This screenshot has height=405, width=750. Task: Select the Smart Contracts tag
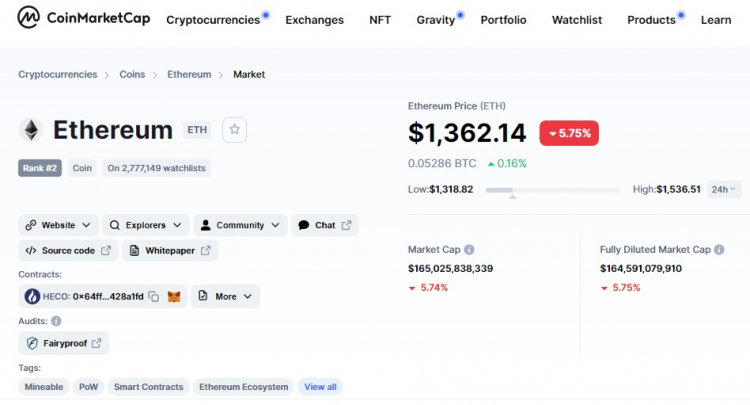[148, 387]
